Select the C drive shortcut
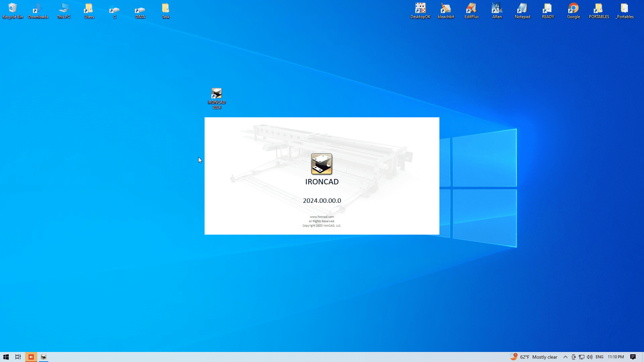 [x=114, y=11]
